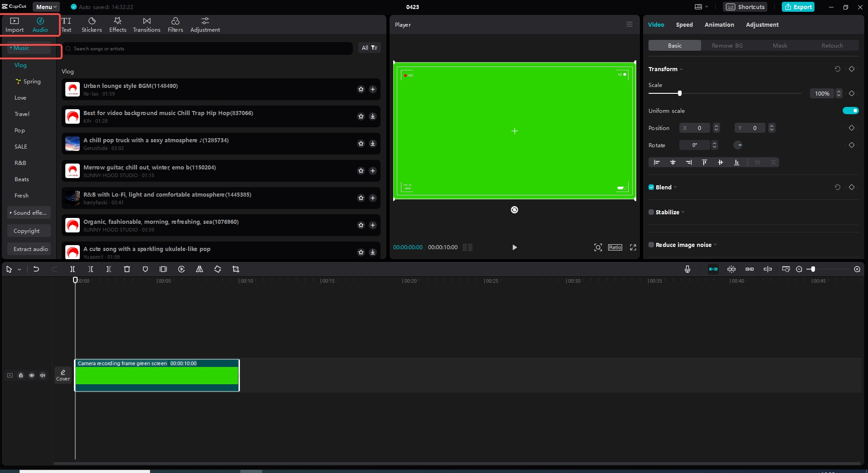868x473 pixels.
Task: Open the Menu dropdown
Action: click(46, 7)
